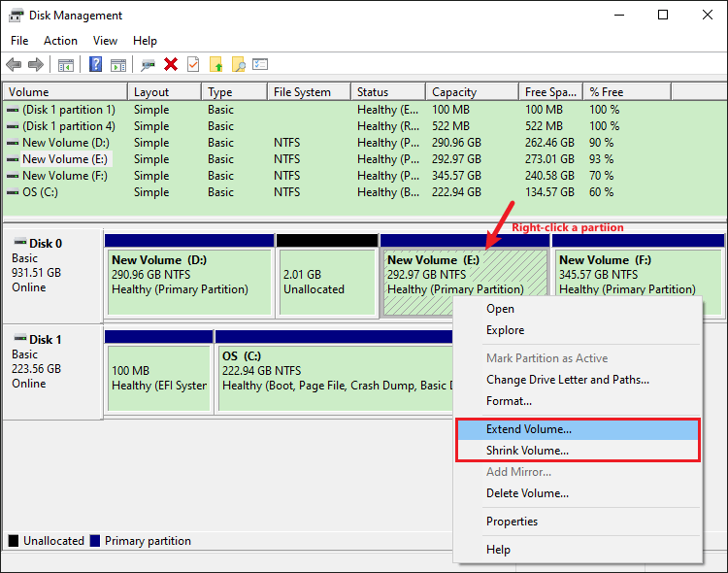The height and width of the screenshot is (573, 728).
Task: Click Help at the bottom of context menu
Action: 578,550
